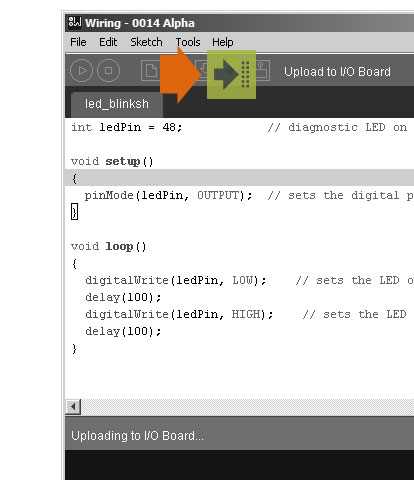
Task: Open the Edit menu
Action: 108,42
